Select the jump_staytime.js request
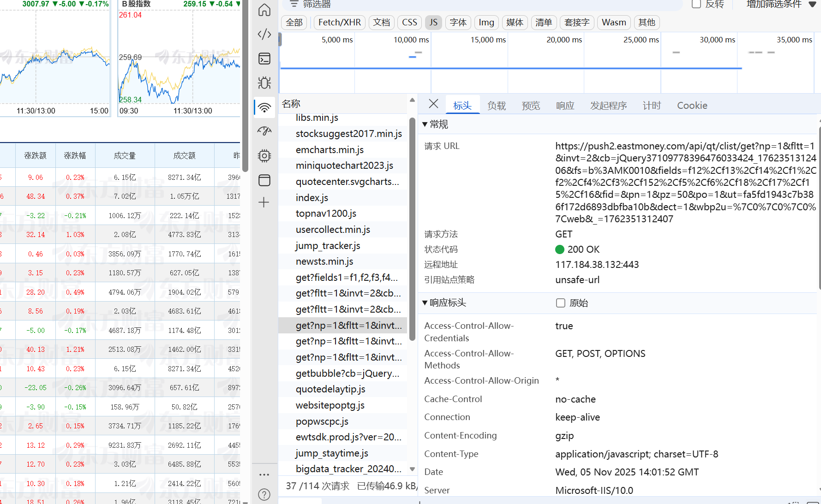 [343, 453]
